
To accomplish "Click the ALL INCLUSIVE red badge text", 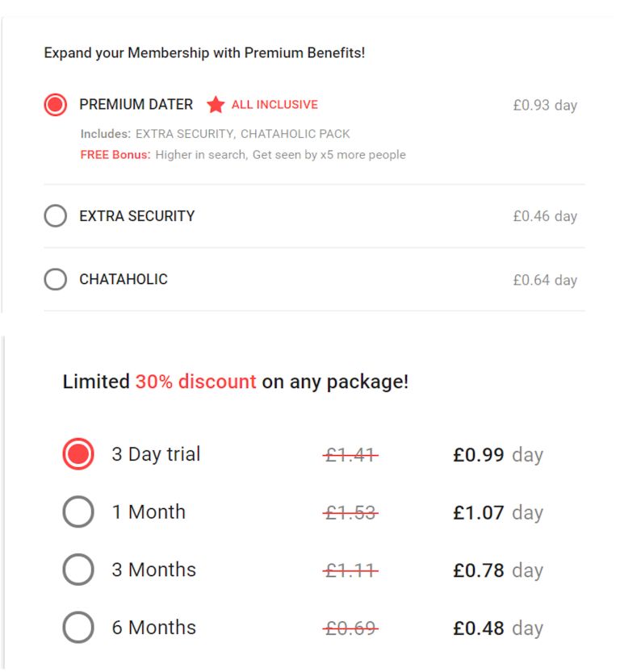I will click(274, 105).
